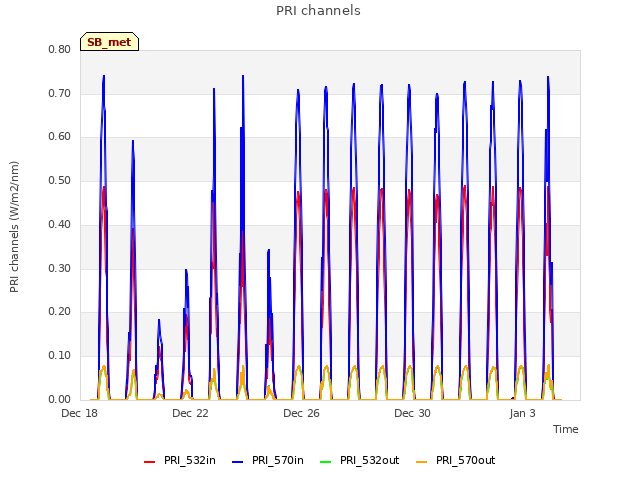This screenshot has width=640, height=480.
Task: Click the 0.80 y-axis tick label
Action: click(x=60, y=49)
